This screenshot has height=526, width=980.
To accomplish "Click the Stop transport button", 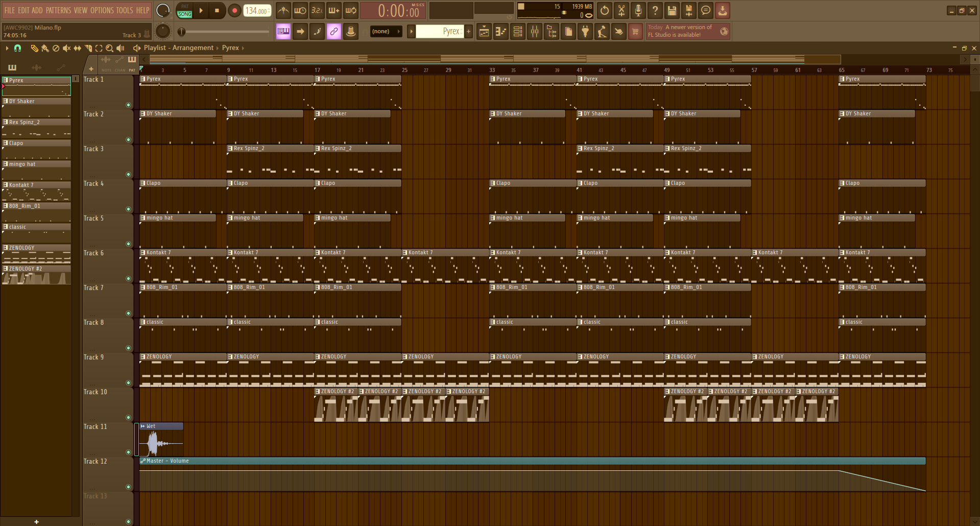I will click(217, 10).
